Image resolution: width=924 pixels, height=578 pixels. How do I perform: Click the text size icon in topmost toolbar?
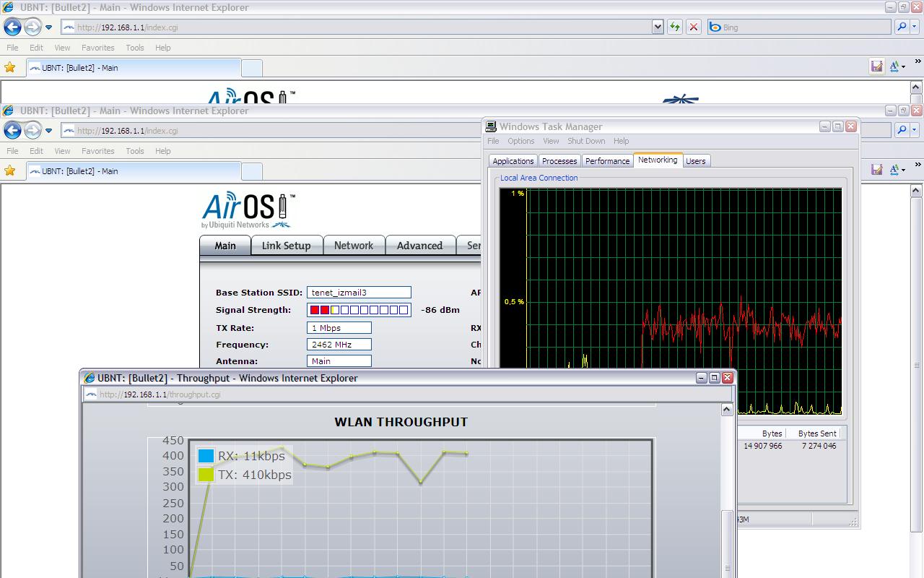coord(896,66)
